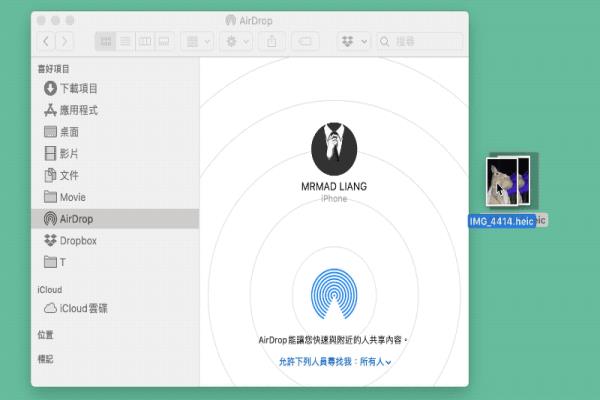Open 下載項目 in the sidebar
600x400 pixels.
click(x=115, y=88)
